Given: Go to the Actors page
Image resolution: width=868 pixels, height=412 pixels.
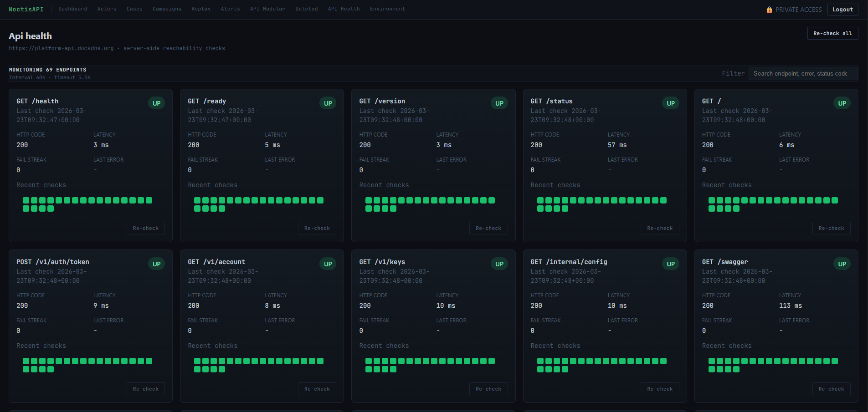Looking at the screenshot, I should [107, 9].
